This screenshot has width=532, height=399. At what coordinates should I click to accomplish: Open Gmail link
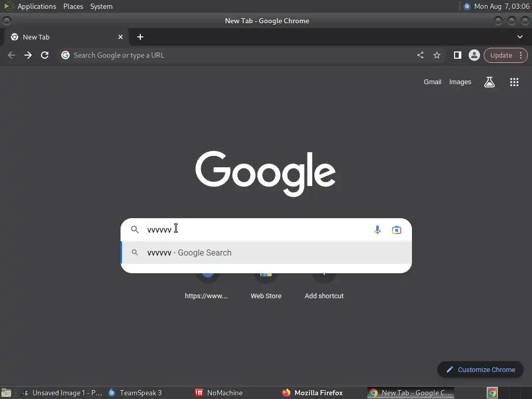pyautogui.click(x=432, y=82)
